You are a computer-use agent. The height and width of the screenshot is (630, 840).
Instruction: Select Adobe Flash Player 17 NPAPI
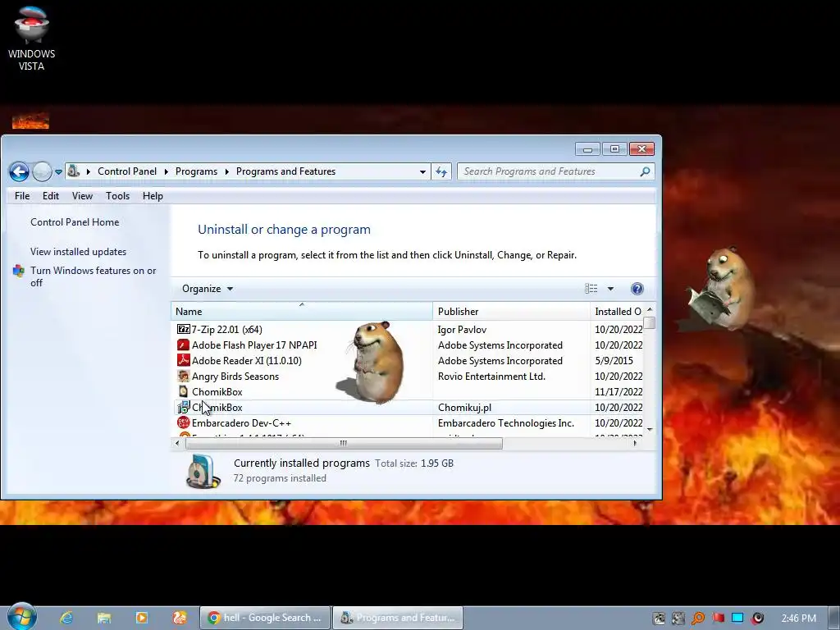click(254, 345)
